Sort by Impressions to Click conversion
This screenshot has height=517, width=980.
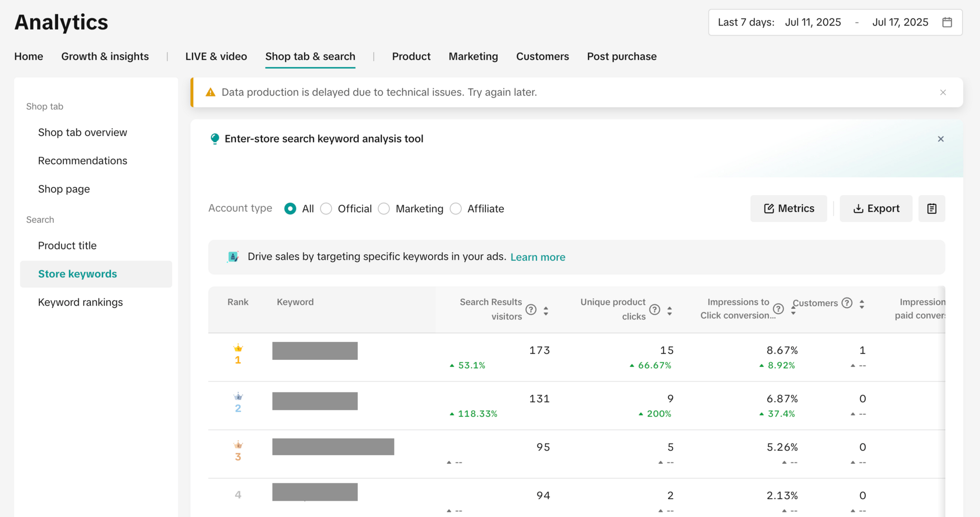pyautogui.click(x=793, y=310)
